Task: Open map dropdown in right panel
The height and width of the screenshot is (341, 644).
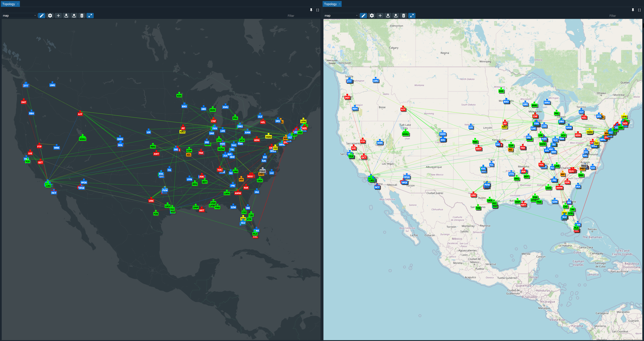Action: click(x=341, y=15)
